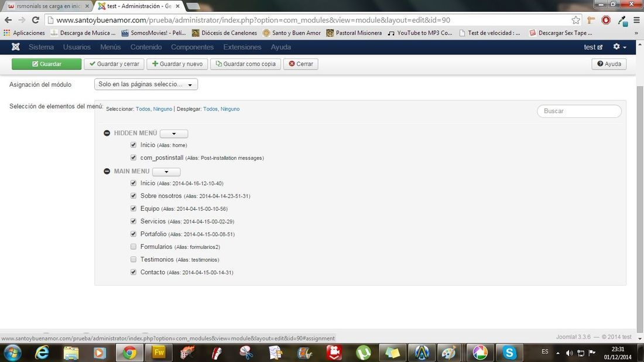
Task: Click the Buscar search field
Action: click(579, 111)
